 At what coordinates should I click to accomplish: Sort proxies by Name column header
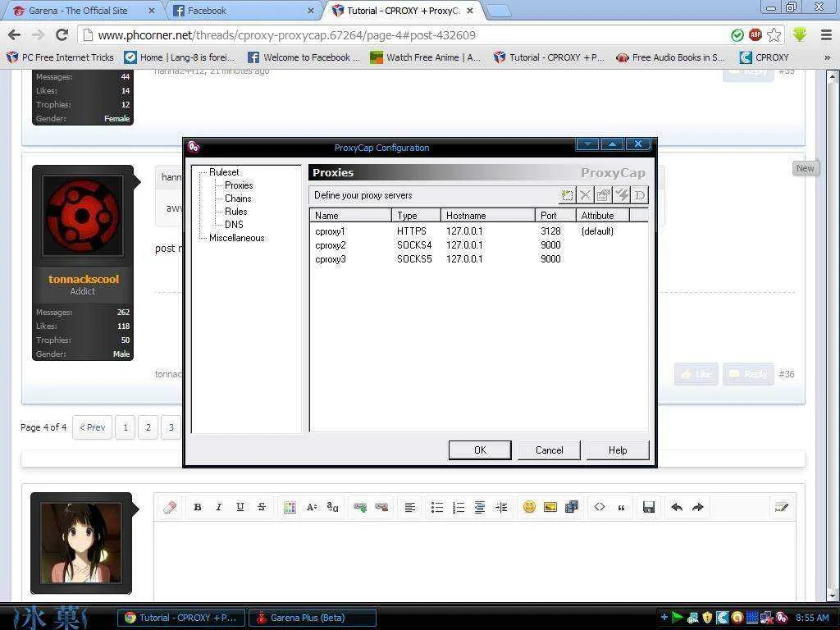pos(350,216)
